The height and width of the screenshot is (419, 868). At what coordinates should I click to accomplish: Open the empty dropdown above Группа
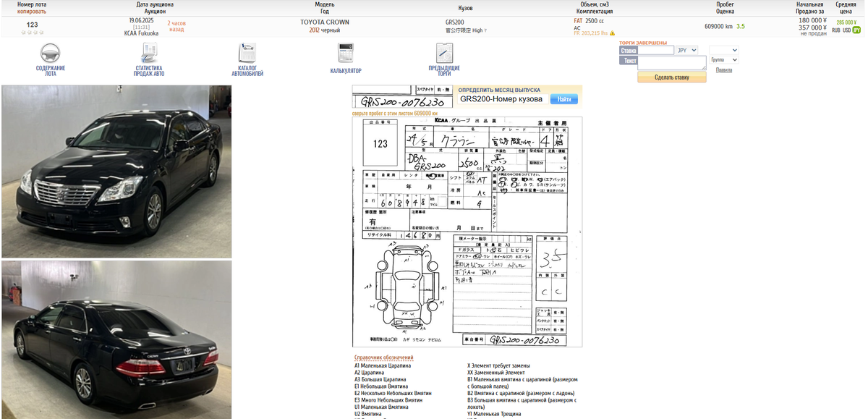tap(723, 51)
